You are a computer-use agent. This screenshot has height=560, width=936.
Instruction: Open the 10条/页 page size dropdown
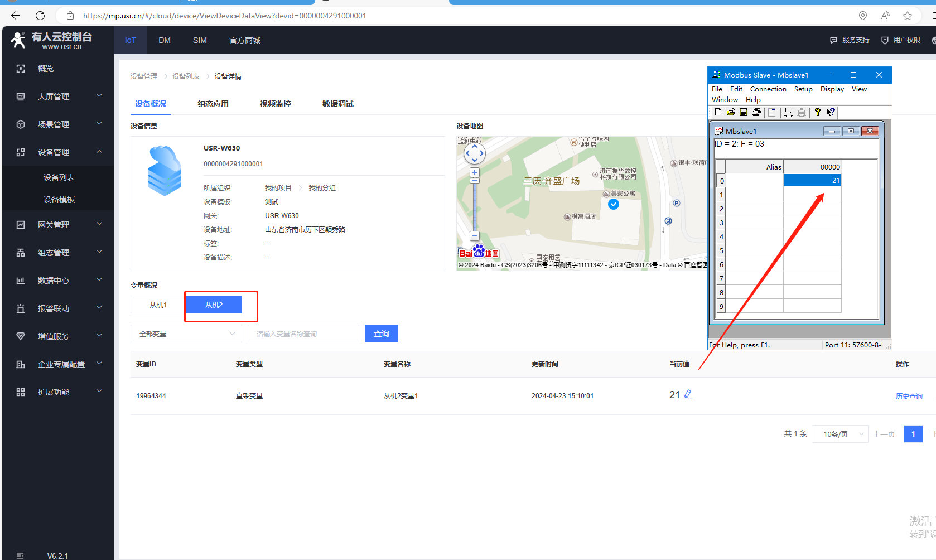tap(840, 434)
